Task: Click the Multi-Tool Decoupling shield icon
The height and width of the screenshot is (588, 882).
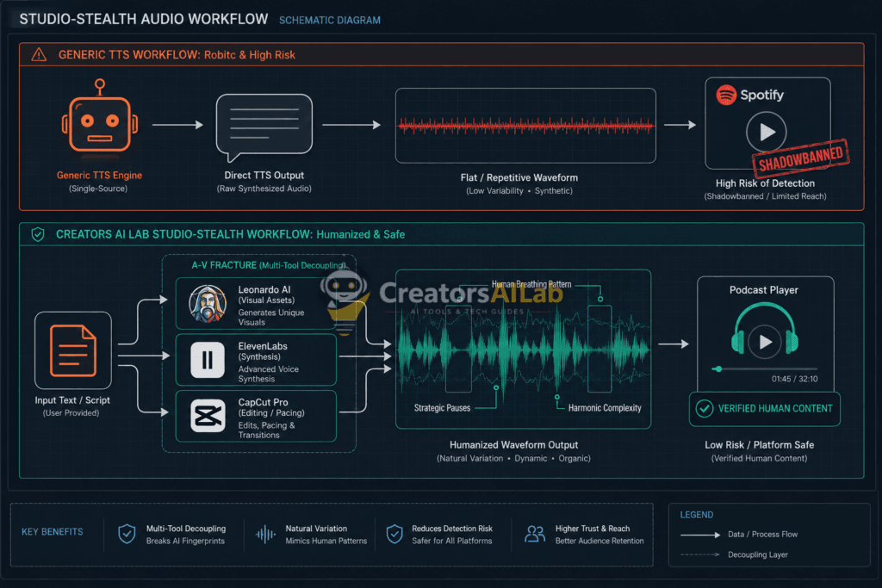Action: (127, 534)
